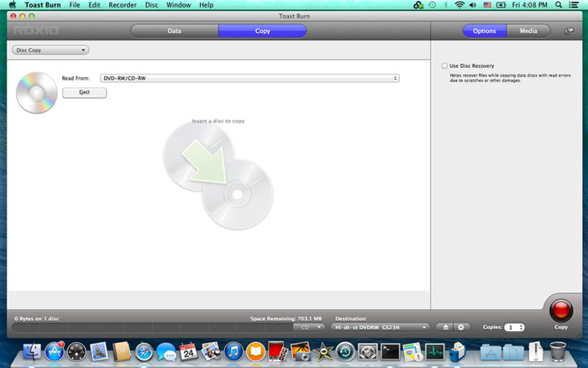
Task: Click the Copies number field
Action: point(511,327)
